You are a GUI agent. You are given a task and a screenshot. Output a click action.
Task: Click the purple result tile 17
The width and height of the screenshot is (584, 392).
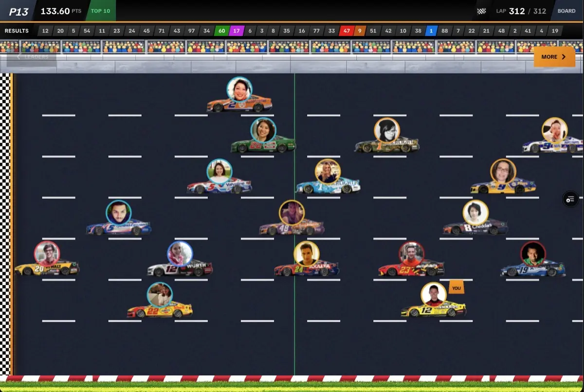pos(237,30)
